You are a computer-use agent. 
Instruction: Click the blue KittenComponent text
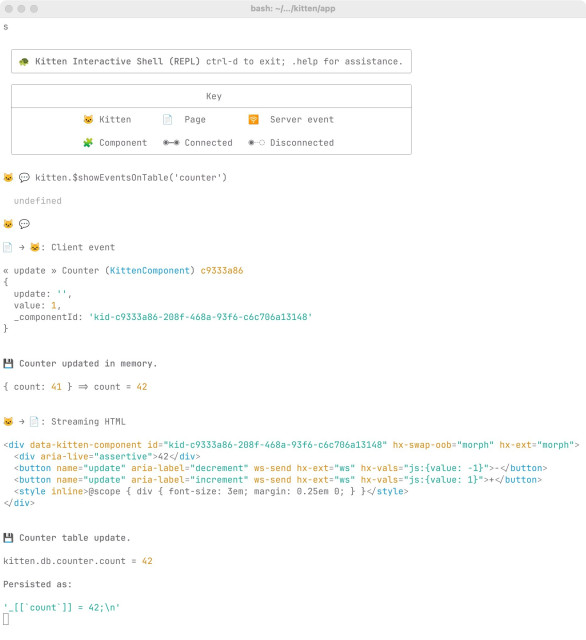coord(150,271)
